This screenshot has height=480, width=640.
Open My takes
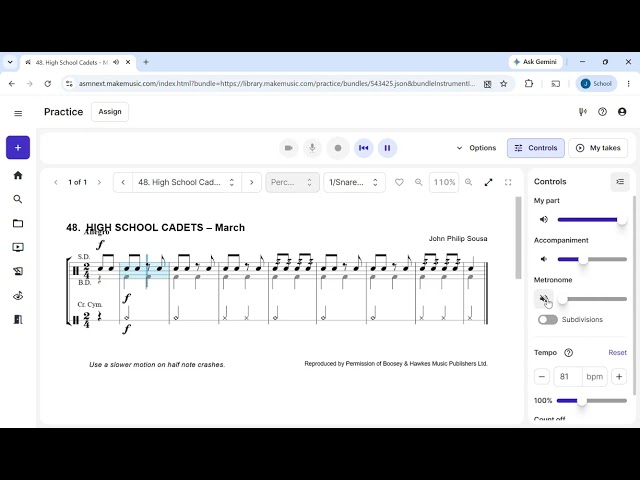(598, 148)
